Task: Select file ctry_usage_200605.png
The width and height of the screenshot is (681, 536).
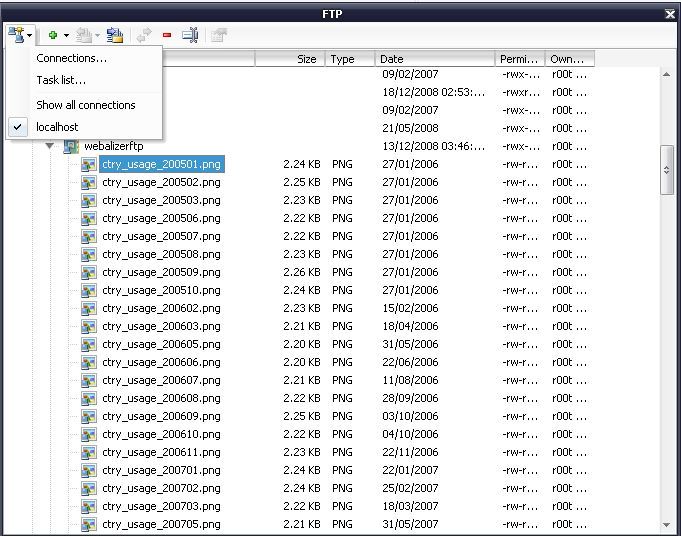Action: [161, 344]
